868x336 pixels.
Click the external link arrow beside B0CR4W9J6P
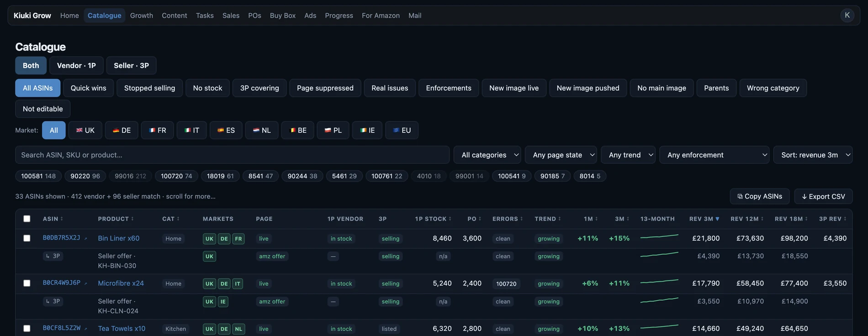click(85, 283)
